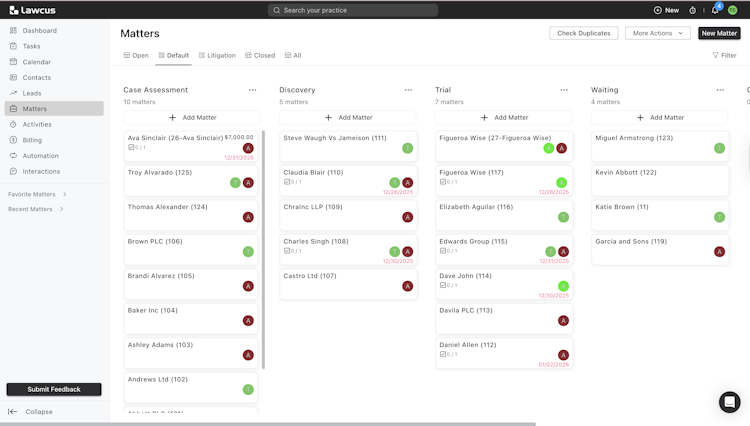Open the notifications bell
This screenshot has height=426, width=750.
click(715, 10)
